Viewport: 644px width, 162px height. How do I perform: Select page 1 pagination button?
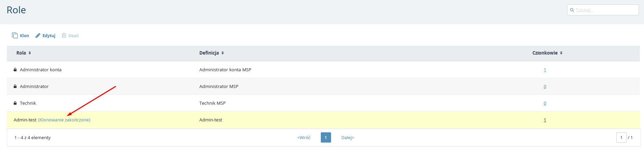point(326,137)
